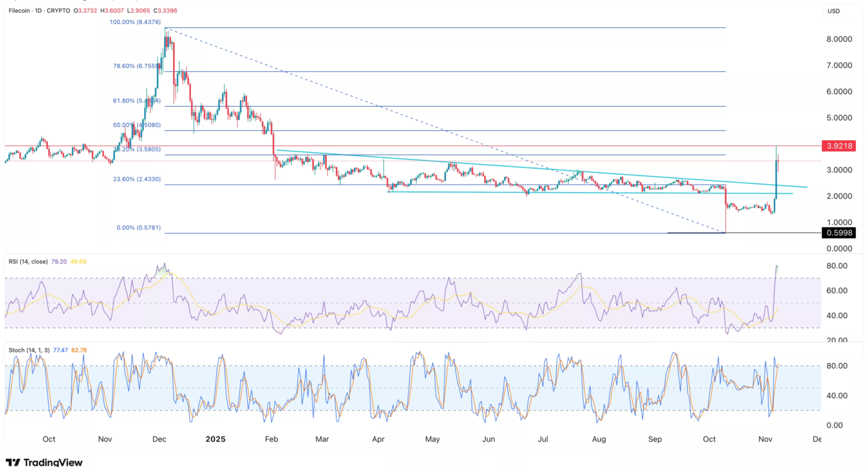Click the 78.60% Fibonacci level label

coord(137,66)
